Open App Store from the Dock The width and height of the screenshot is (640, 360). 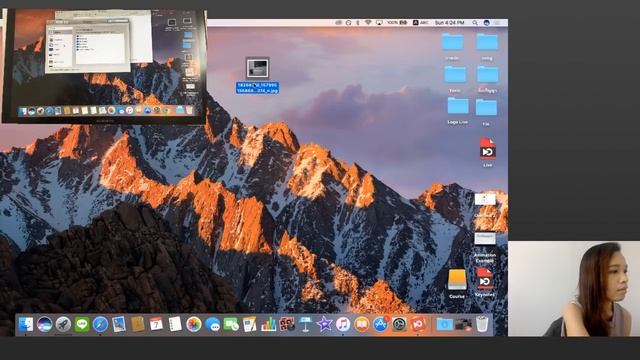click(x=380, y=324)
